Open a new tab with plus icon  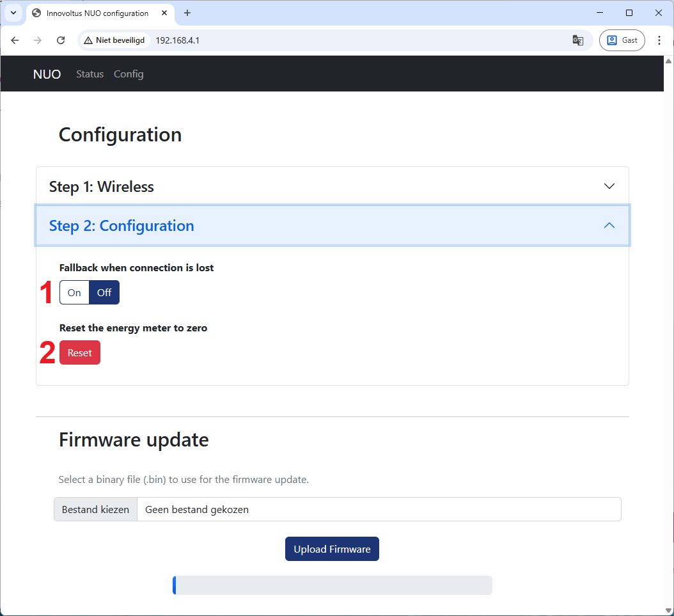pyautogui.click(x=187, y=13)
